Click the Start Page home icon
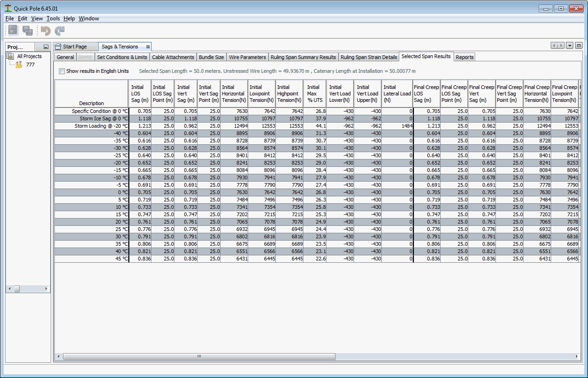Screen dimensions: 588x378 click(x=58, y=47)
